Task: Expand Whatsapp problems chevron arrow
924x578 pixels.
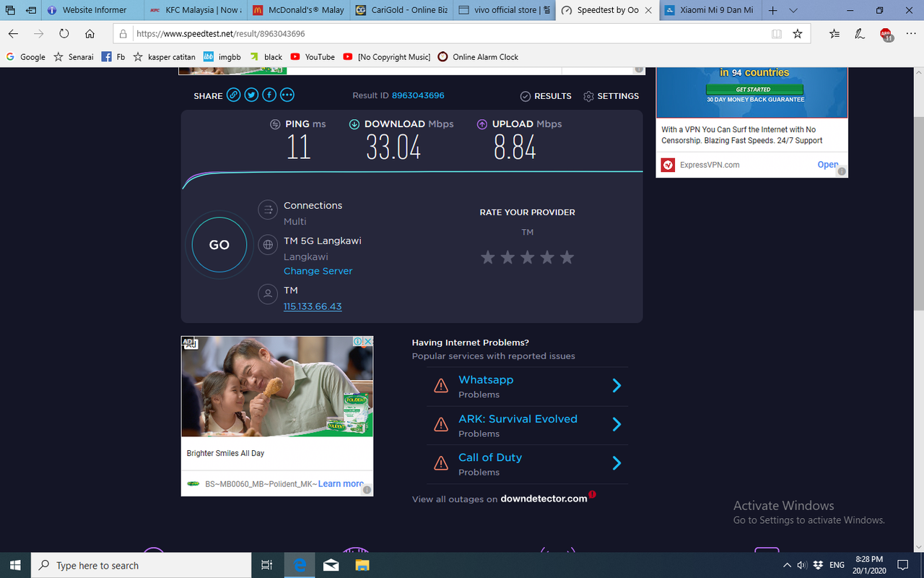Action: [x=616, y=386]
